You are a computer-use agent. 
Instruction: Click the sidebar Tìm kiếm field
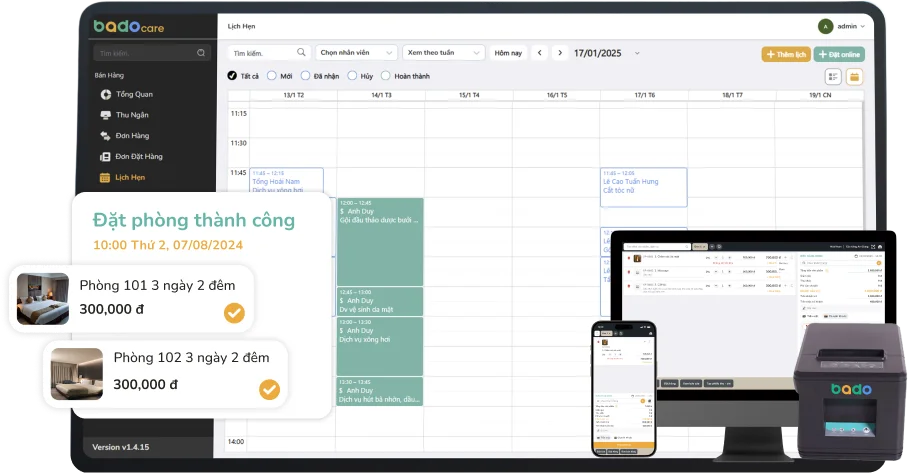pyautogui.click(x=152, y=53)
